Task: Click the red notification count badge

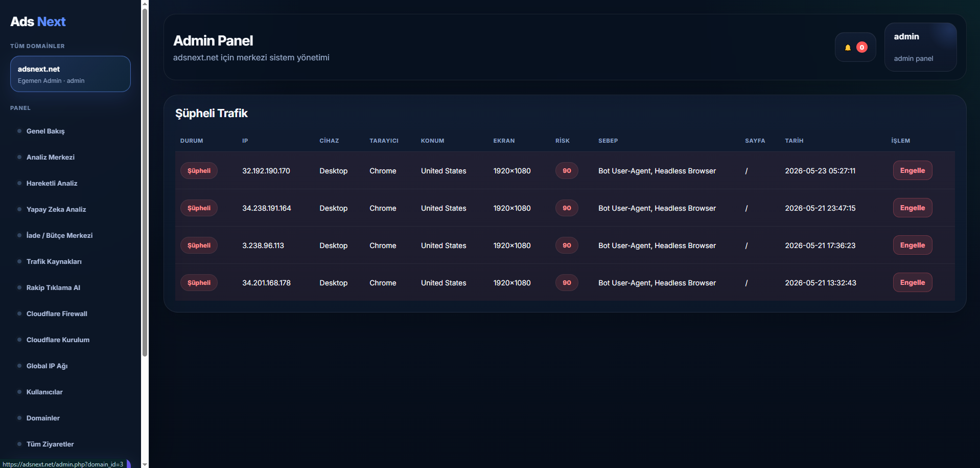Action: click(862, 47)
